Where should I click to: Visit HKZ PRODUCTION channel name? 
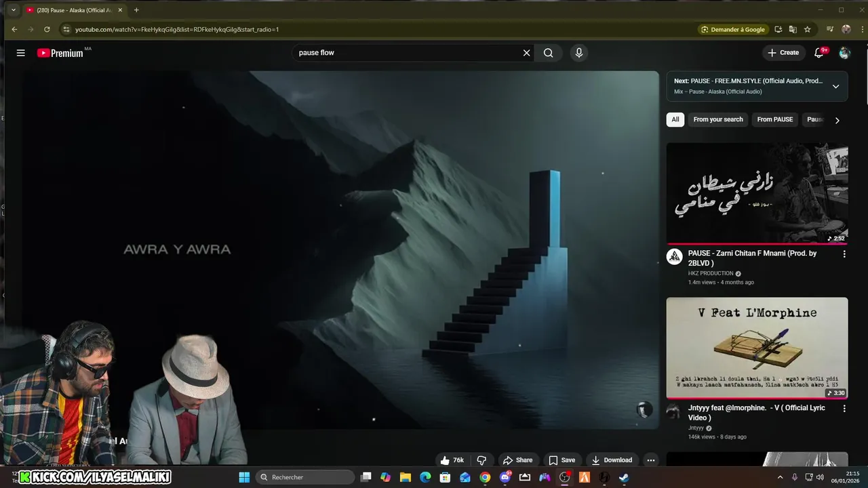(x=711, y=273)
